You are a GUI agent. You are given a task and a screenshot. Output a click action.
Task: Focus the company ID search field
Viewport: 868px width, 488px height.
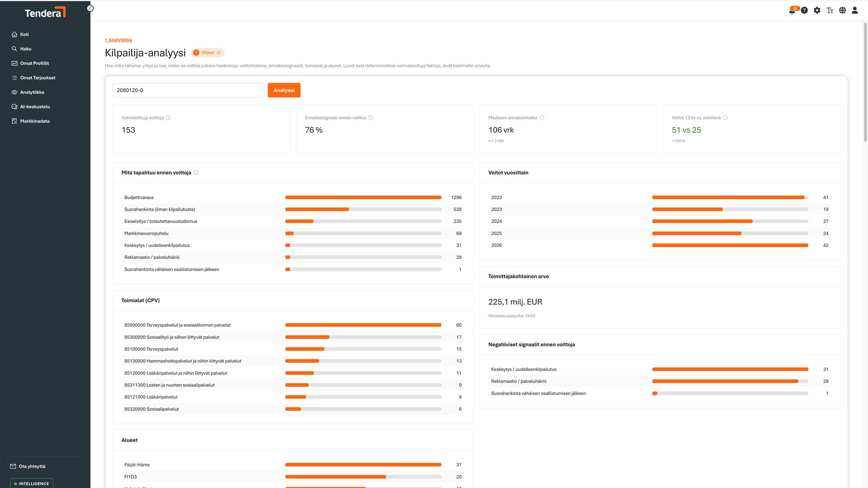click(x=188, y=90)
